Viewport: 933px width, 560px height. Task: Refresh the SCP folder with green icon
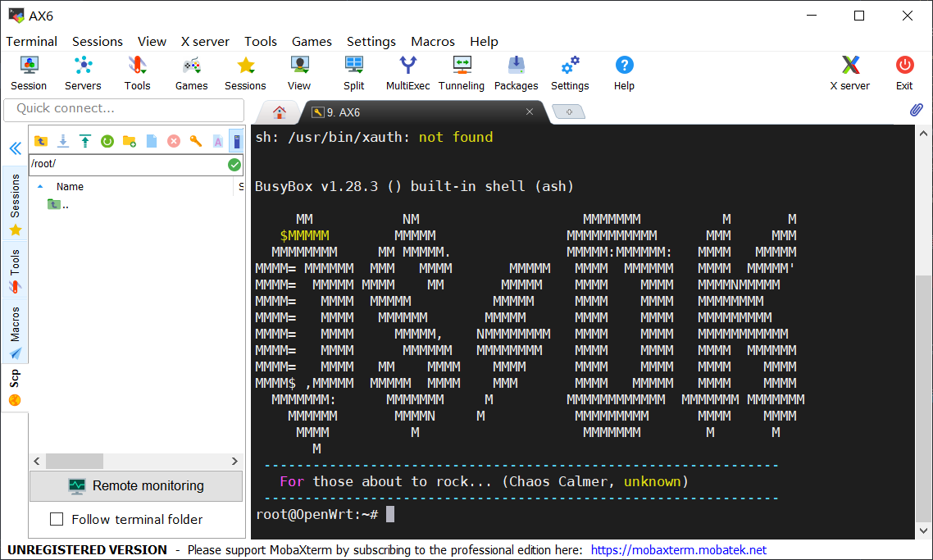(107, 141)
